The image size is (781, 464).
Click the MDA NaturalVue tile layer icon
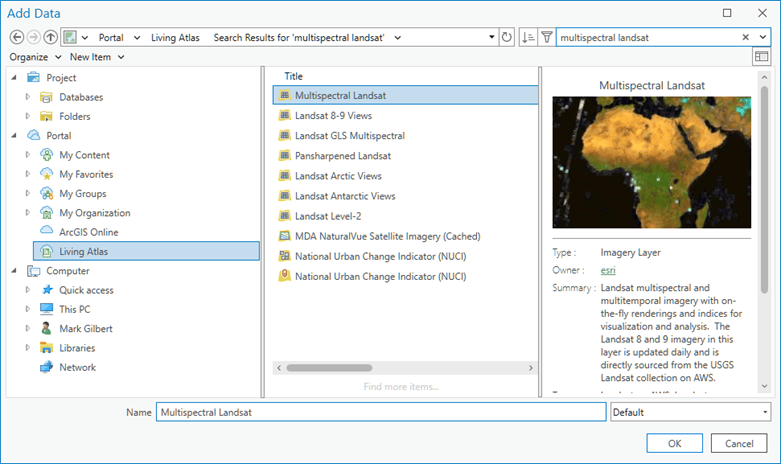click(x=284, y=236)
